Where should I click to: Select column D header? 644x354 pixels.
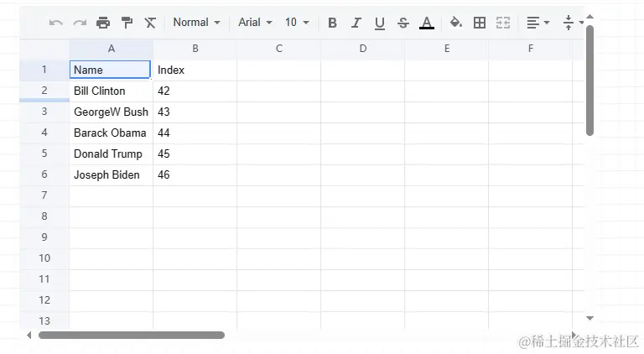362,49
